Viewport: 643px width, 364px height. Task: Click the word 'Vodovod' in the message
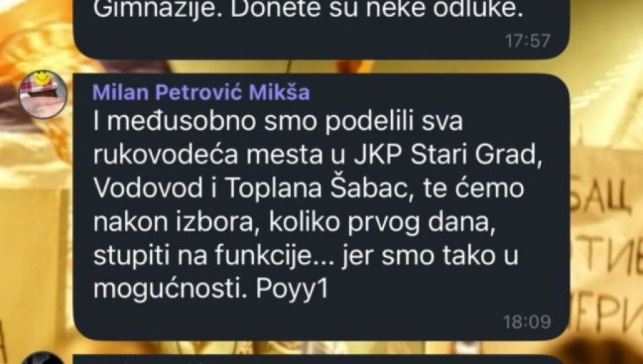coord(148,188)
